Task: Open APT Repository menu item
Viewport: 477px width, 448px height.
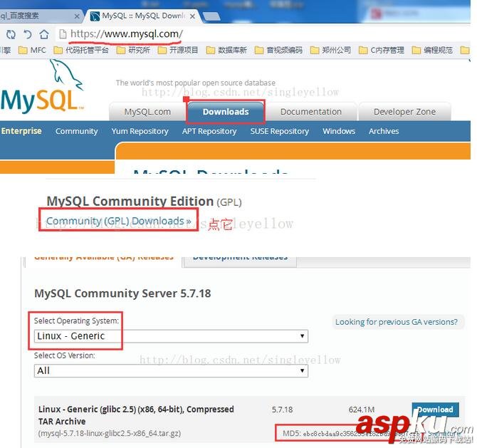Action: click(x=209, y=131)
